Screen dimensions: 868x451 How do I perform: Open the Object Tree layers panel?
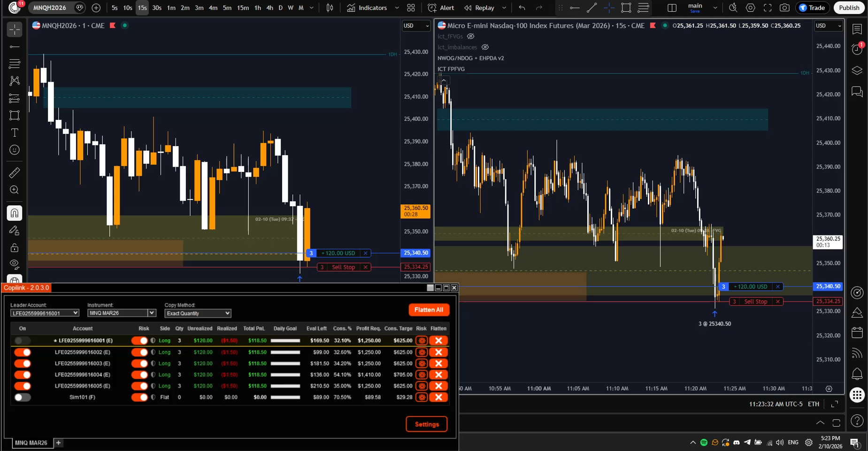[x=858, y=70]
